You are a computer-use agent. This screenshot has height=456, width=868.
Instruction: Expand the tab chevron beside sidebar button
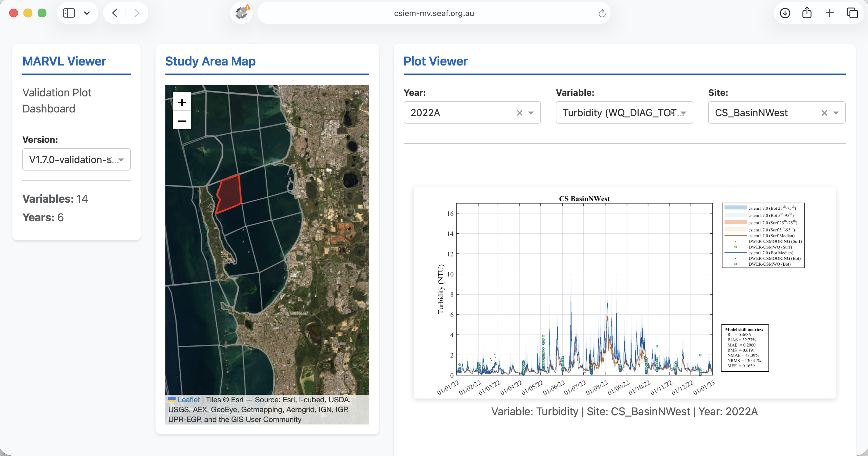pyautogui.click(x=87, y=13)
